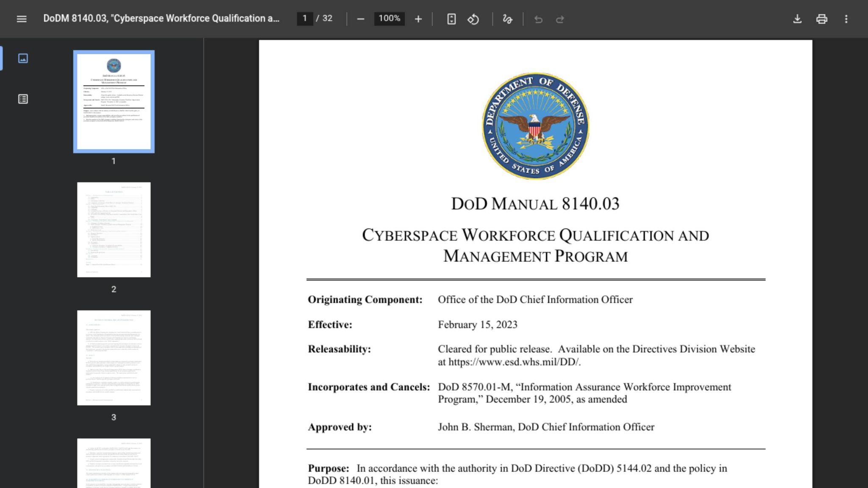This screenshot has width=868, height=488.
Task: Edit the current page number field
Action: 305,19
